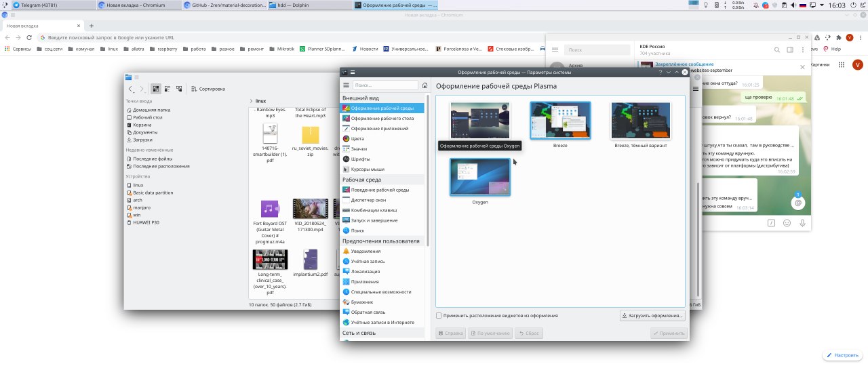Viewport: 868px width, 366px height.
Task: Open Обратная связь settings
Action: pyautogui.click(x=383, y=312)
